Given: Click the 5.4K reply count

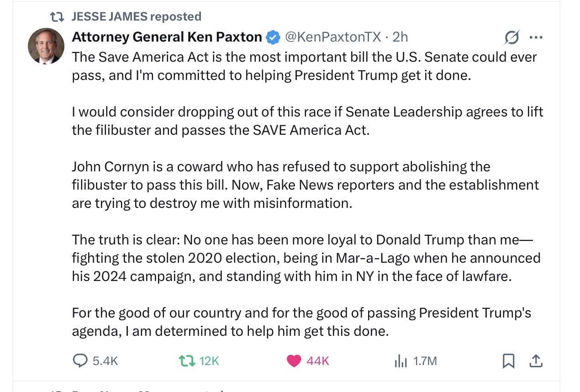Looking at the screenshot, I should 105,361.
